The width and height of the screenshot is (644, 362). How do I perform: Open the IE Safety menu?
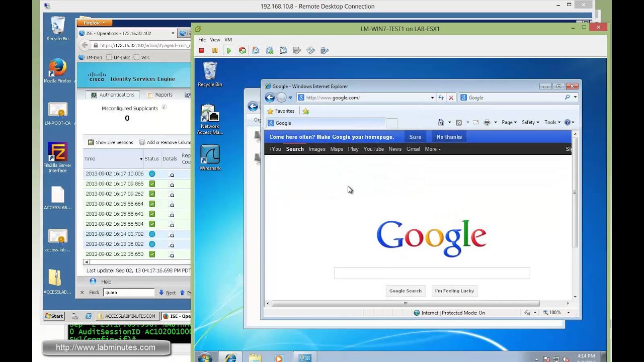[530, 122]
